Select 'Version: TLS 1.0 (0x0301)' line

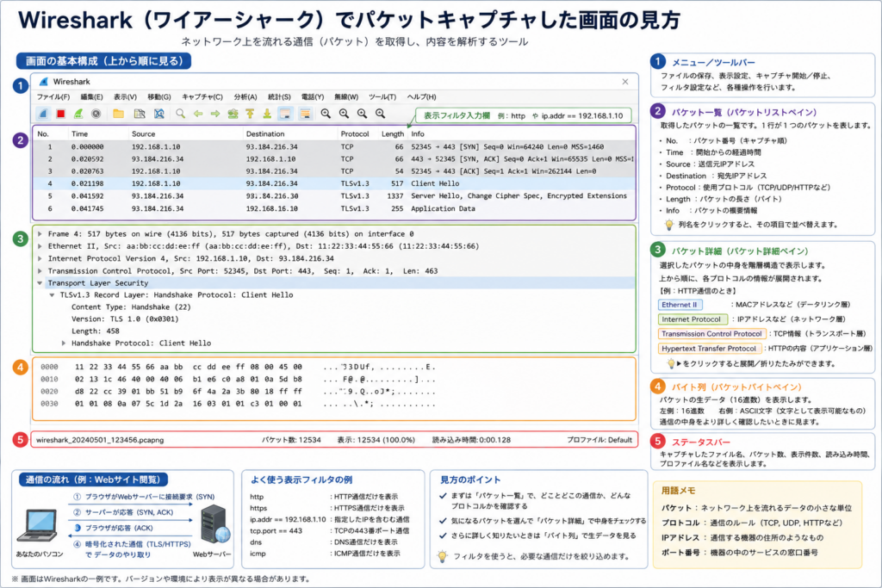(x=125, y=319)
